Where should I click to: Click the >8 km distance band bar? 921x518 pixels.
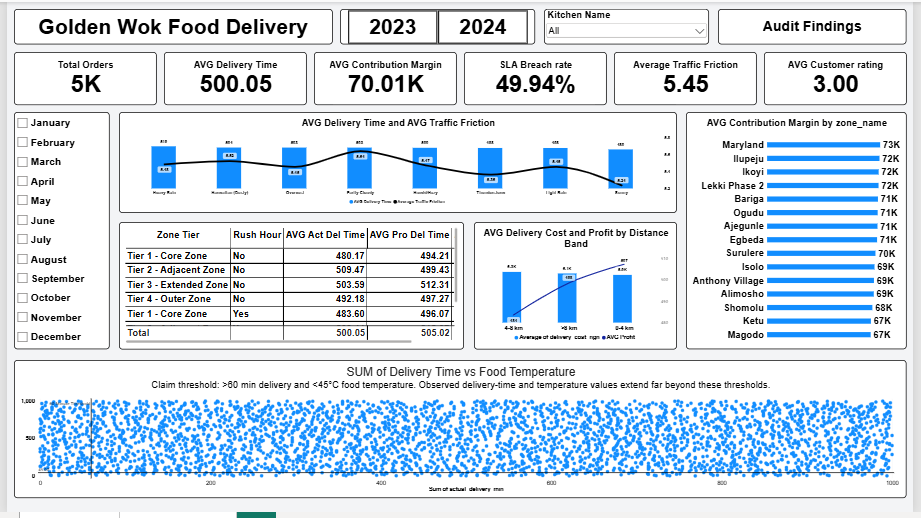(567, 298)
